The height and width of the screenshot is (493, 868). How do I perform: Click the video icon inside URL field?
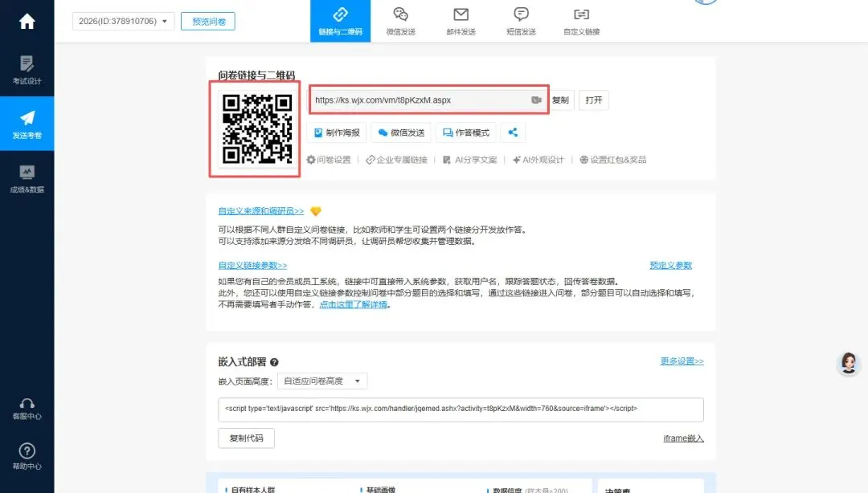[536, 100]
